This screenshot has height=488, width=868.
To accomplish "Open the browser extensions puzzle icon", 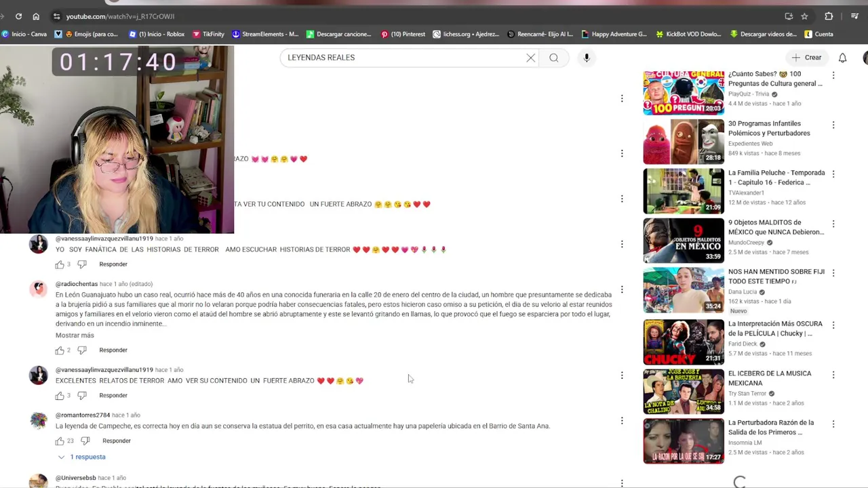I will (829, 16).
